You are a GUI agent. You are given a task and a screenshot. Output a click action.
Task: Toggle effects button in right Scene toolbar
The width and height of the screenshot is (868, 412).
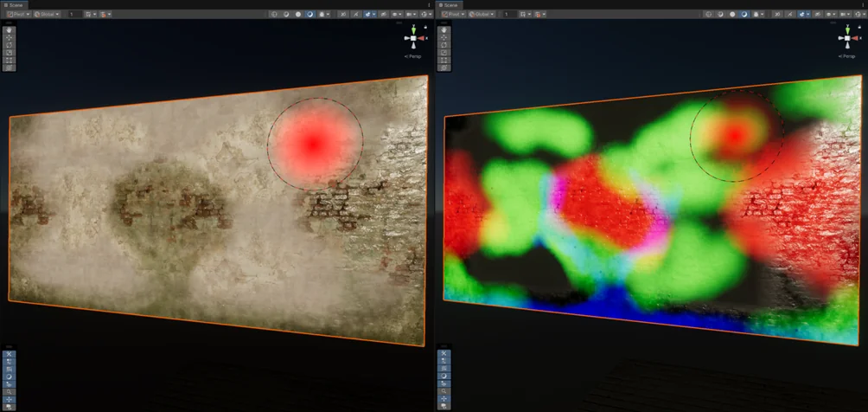tap(801, 14)
